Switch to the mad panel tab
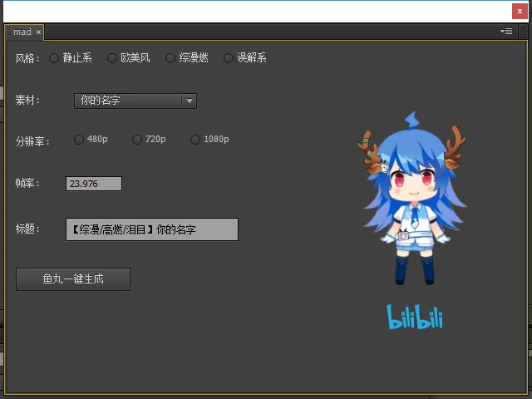The width and height of the screenshot is (532, 399). tap(22, 32)
